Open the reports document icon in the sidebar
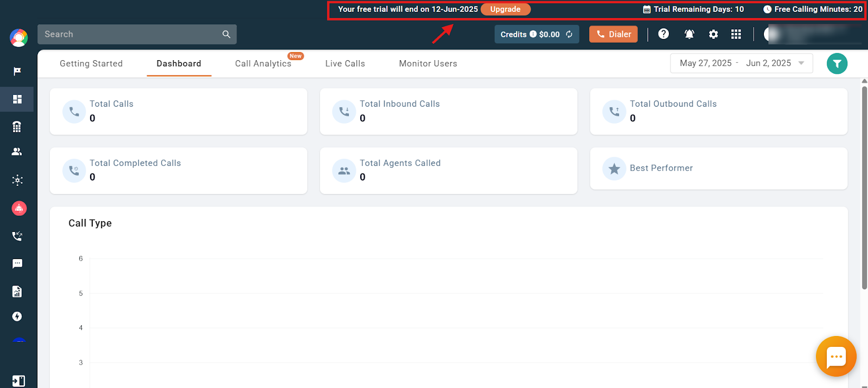Viewport: 868px width, 388px height. pyautogui.click(x=17, y=292)
